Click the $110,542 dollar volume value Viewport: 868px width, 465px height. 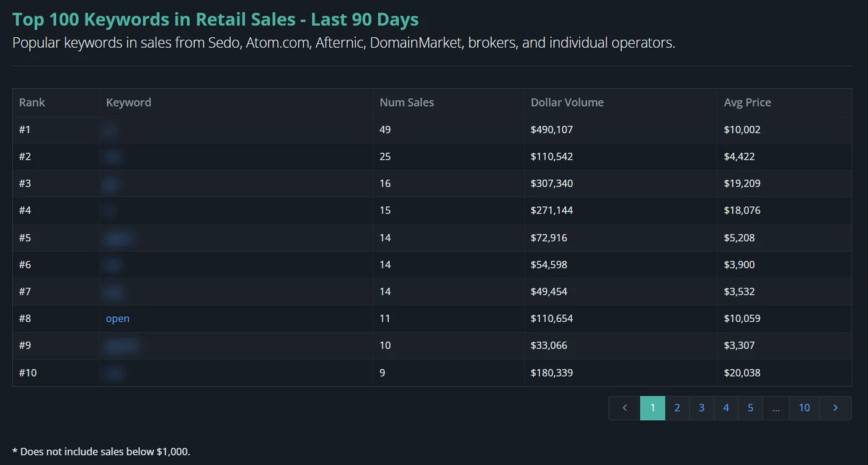coord(552,157)
